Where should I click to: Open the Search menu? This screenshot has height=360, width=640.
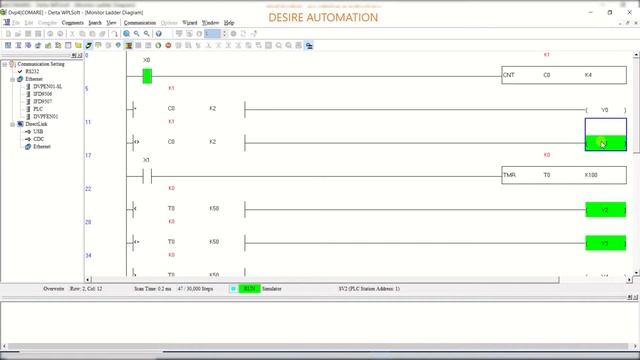(95, 23)
